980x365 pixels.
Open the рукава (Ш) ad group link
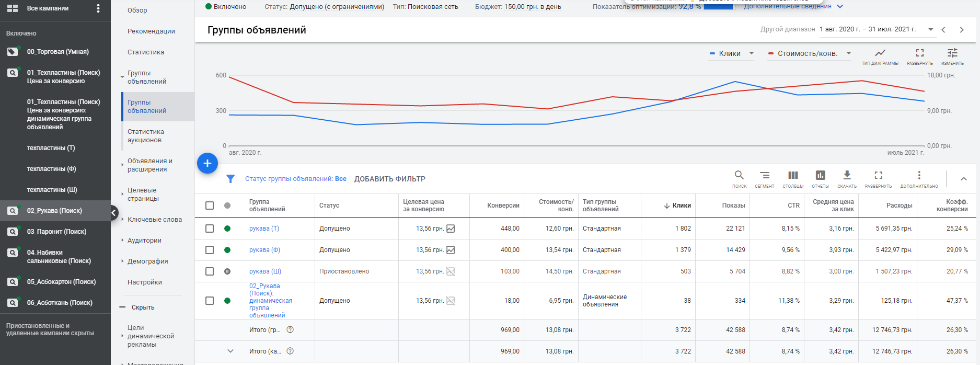tap(265, 271)
